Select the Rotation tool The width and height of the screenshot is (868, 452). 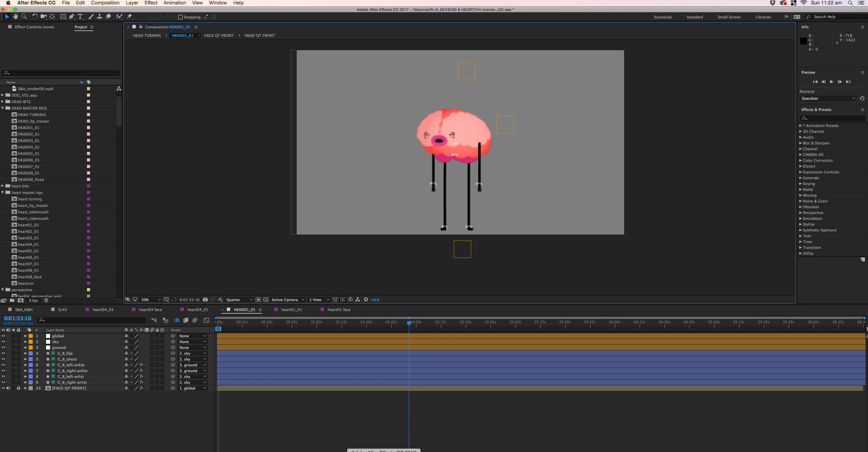pos(35,16)
